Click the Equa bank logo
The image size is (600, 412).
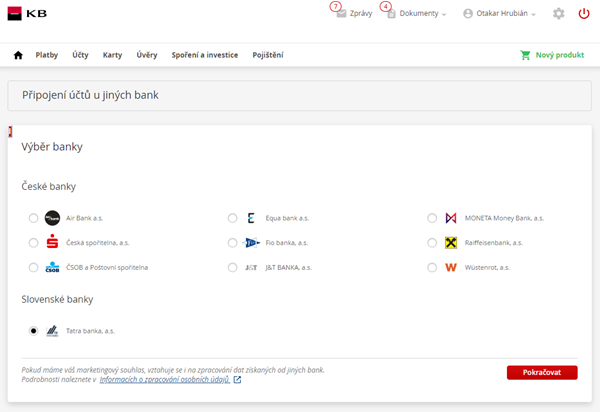pos(251,218)
